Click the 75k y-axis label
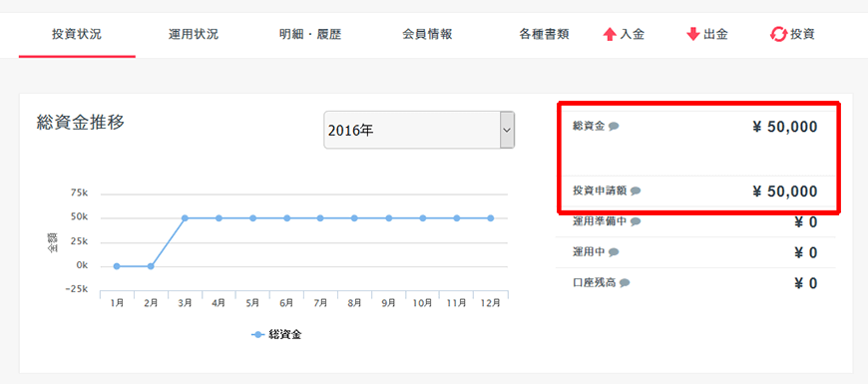The image size is (868, 384). click(79, 194)
